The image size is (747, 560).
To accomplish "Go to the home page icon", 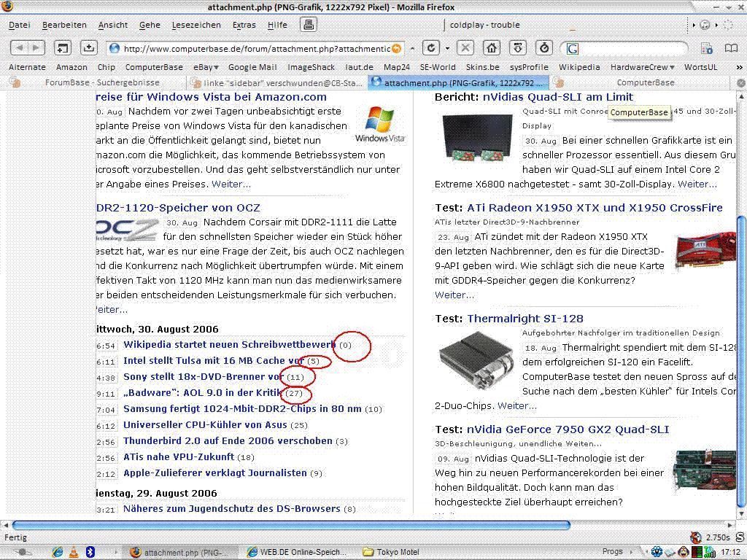I will (491, 48).
